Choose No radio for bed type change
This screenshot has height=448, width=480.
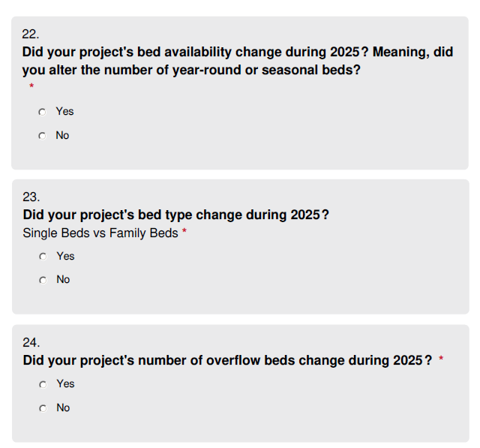coord(43,280)
